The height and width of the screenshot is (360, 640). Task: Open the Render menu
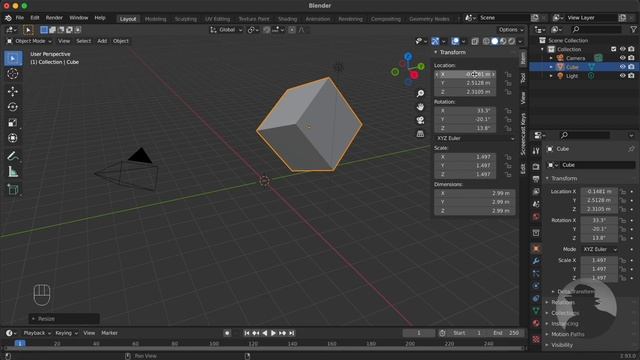(x=54, y=18)
